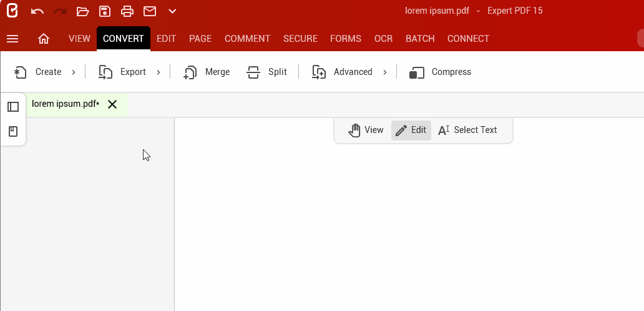Select the CONVERT tab
This screenshot has height=311, width=644.
coord(123,39)
